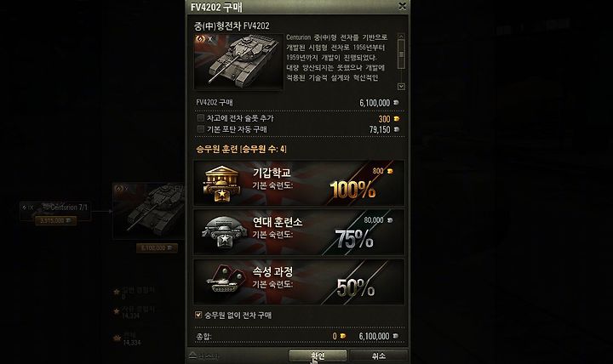This screenshot has height=364, width=613.
Task: Enable the add garage slot checkbox
Action: [201, 117]
